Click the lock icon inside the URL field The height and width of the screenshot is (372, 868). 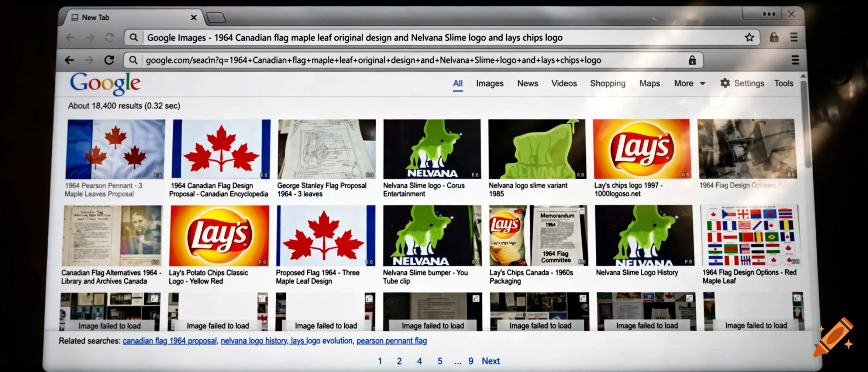coord(692,60)
